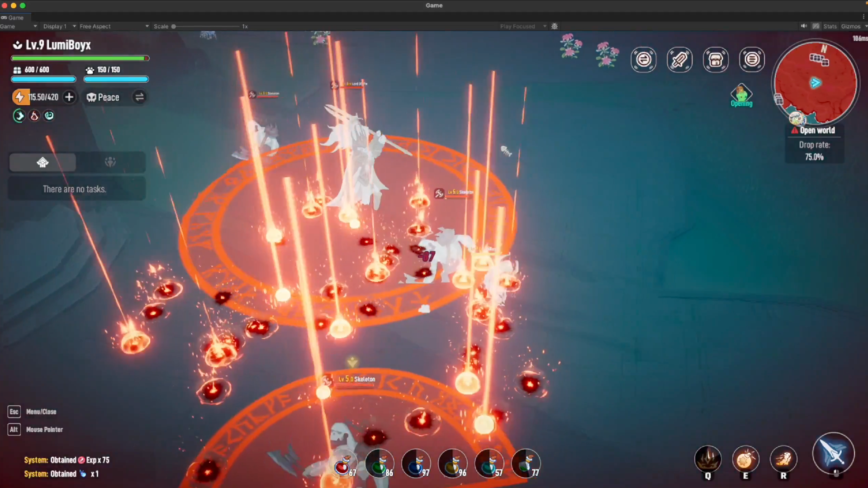Switch to the second task panel tab
868x488 pixels.
coord(110,162)
